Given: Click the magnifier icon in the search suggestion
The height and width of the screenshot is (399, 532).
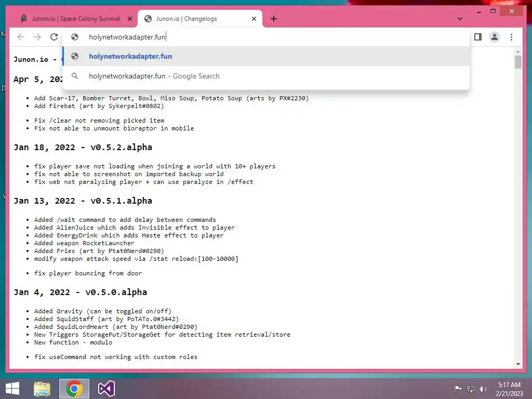Looking at the screenshot, I should click(x=75, y=76).
